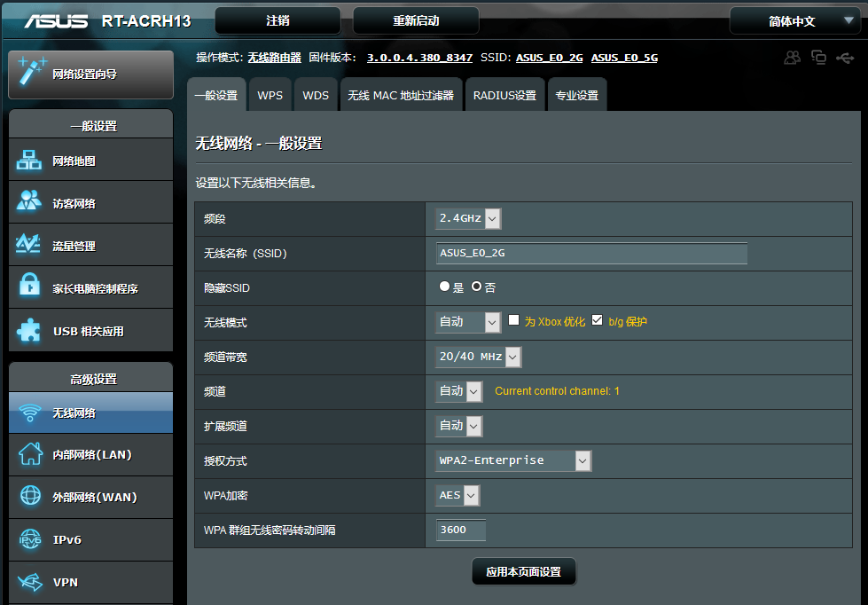
Task: Click the 重新启动 reboot button
Action: click(x=416, y=21)
